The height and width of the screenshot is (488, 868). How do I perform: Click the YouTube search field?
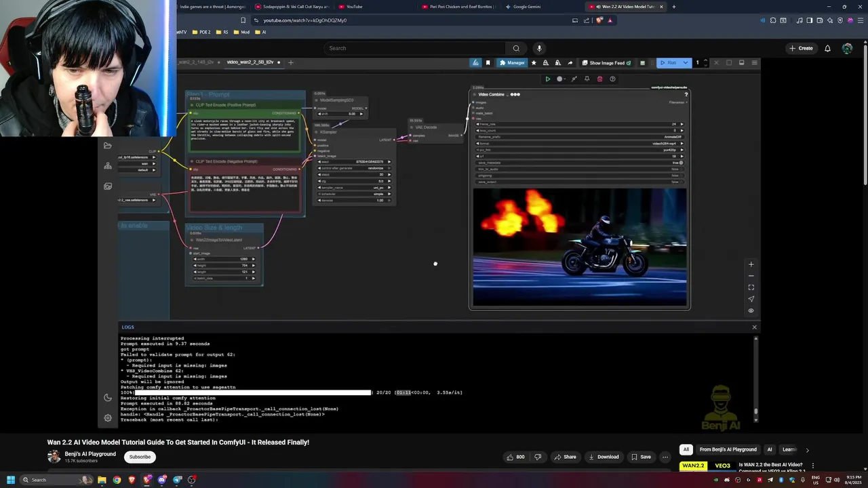click(415, 48)
